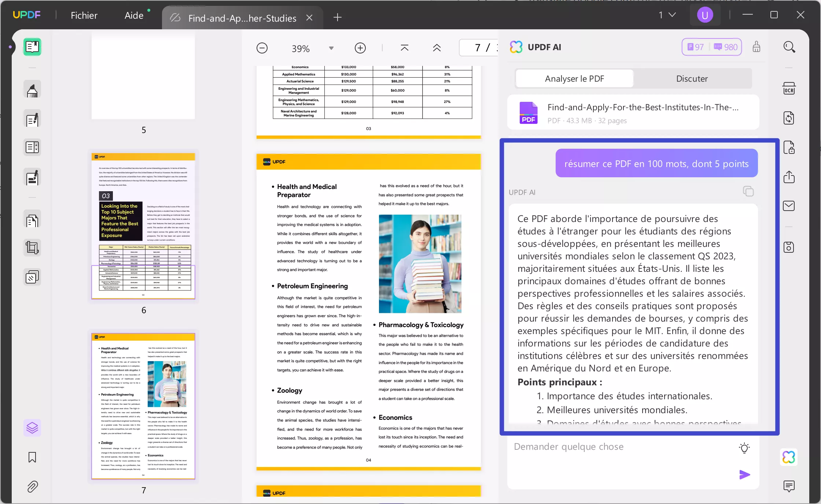Click the Economics heading on page
Screen dimensions: 821x504
395,418
